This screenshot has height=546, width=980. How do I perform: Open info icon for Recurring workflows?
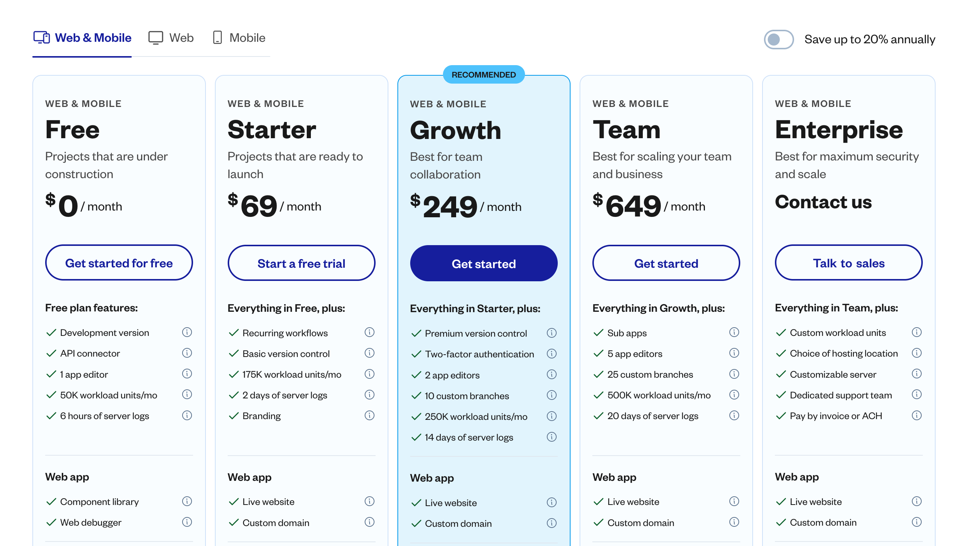click(370, 332)
